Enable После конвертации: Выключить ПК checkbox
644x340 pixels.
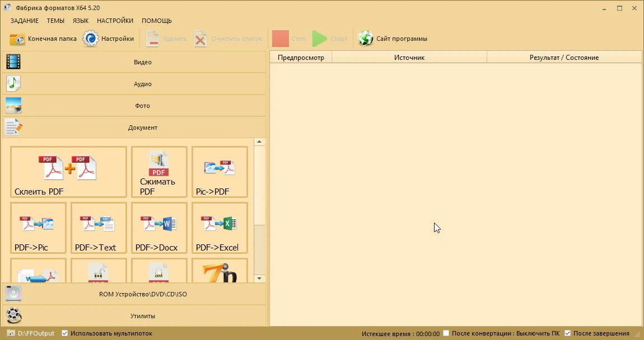tap(446, 333)
